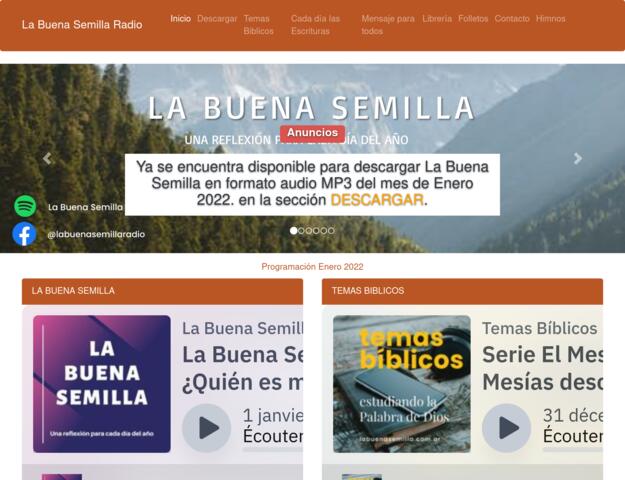Open the Folletos navigation link

[x=473, y=18]
